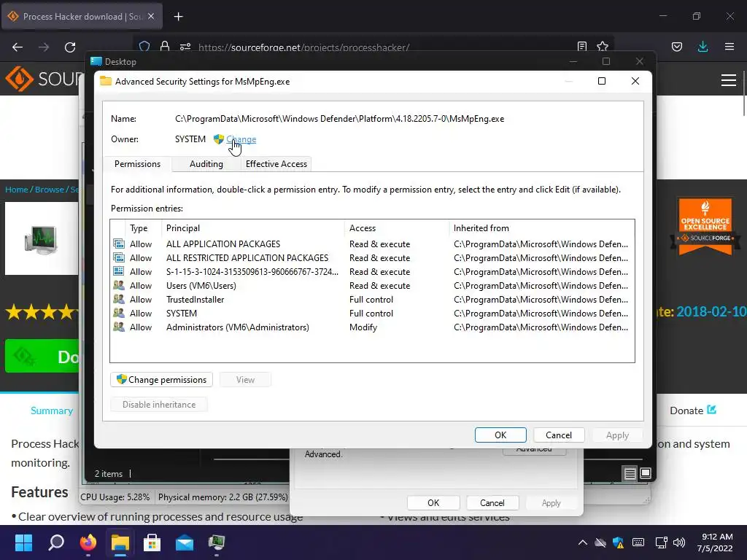This screenshot has width=747, height=560.
Task: Open Firefox downloads panel
Action: pyautogui.click(x=703, y=47)
